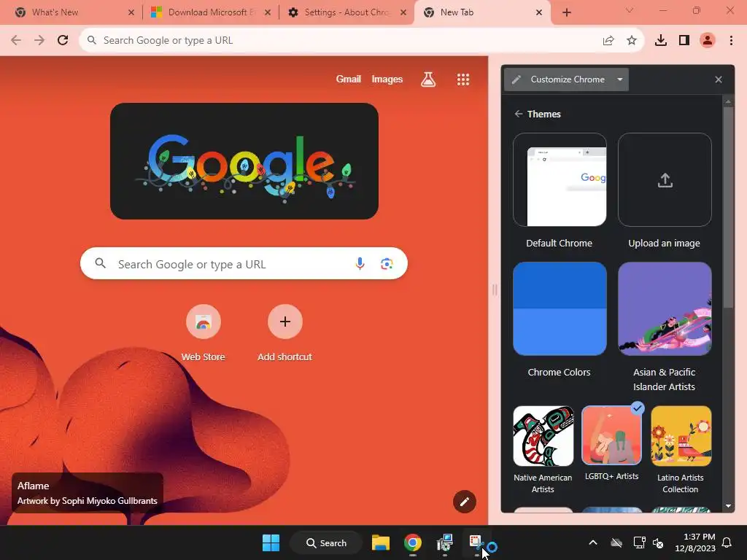
Task: Open the Gmail link
Action: pos(348,79)
